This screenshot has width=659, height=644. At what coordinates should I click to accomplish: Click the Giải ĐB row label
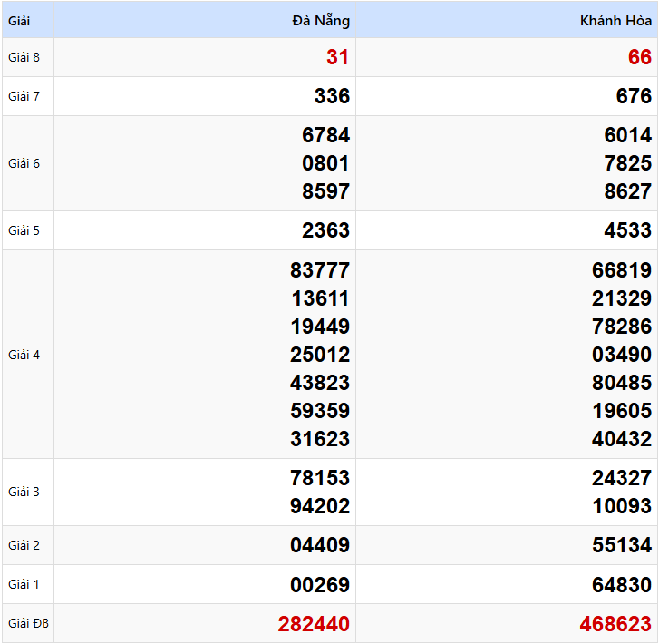click(29, 623)
